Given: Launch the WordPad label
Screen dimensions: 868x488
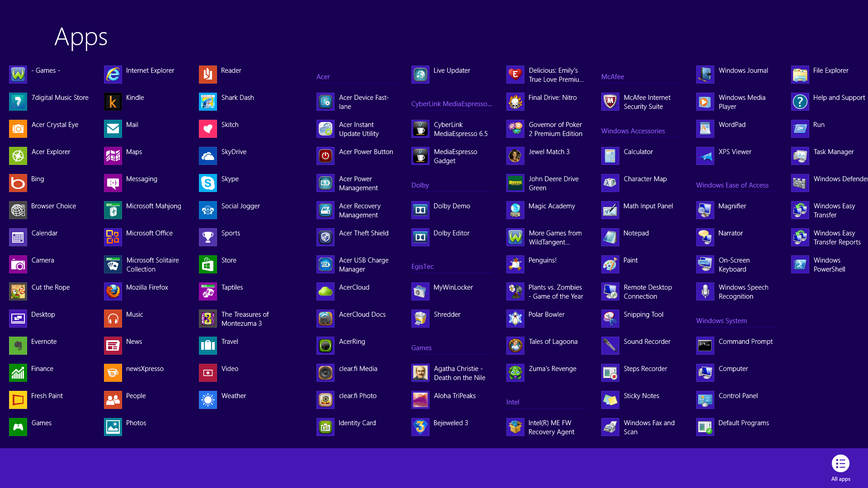Looking at the screenshot, I should pyautogui.click(x=732, y=125).
